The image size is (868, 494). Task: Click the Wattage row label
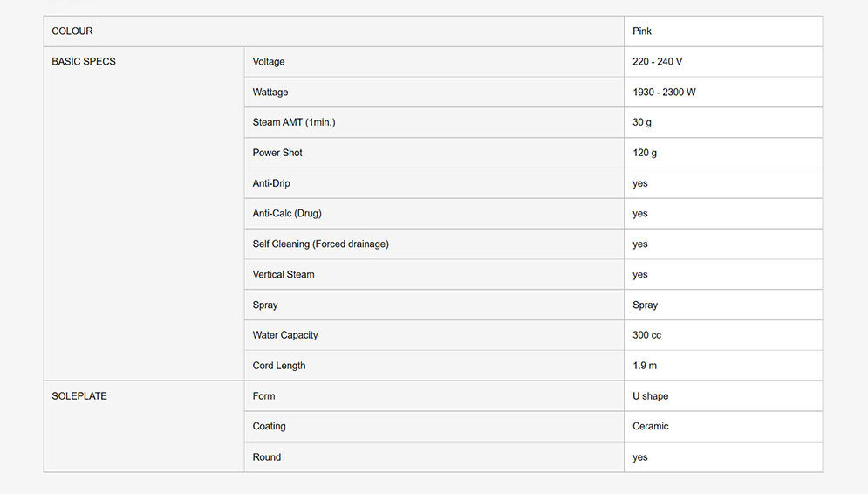[270, 93]
